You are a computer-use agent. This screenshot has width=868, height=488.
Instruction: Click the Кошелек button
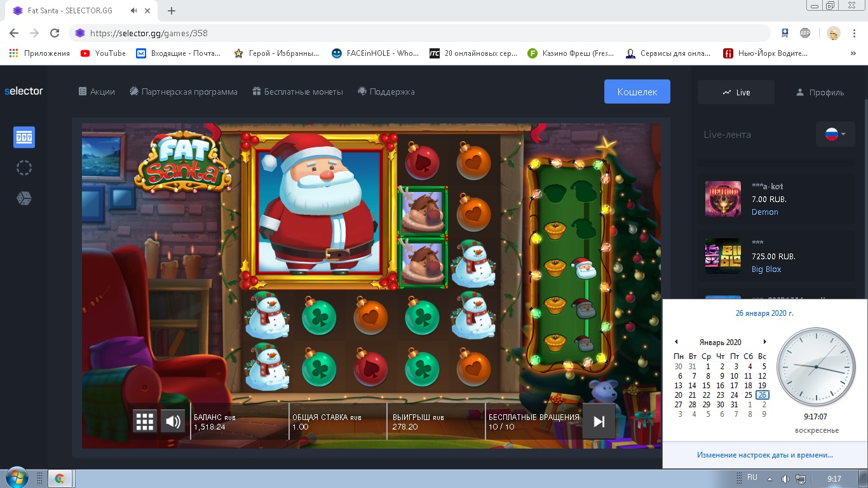637,91
